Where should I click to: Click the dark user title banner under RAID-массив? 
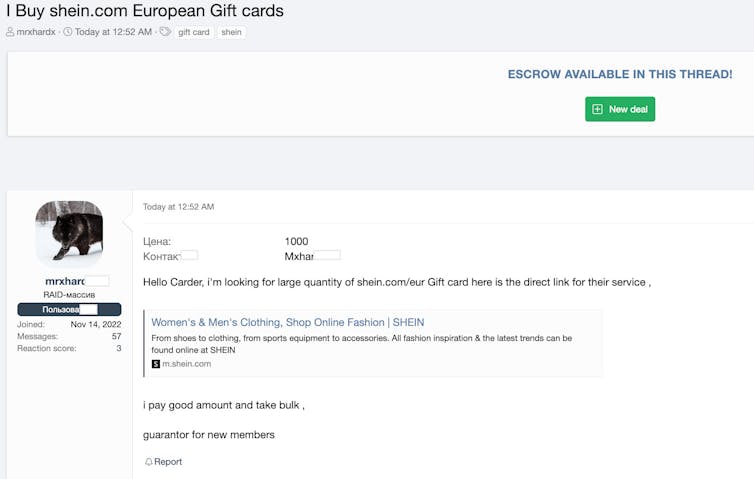[x=69, y=310]
